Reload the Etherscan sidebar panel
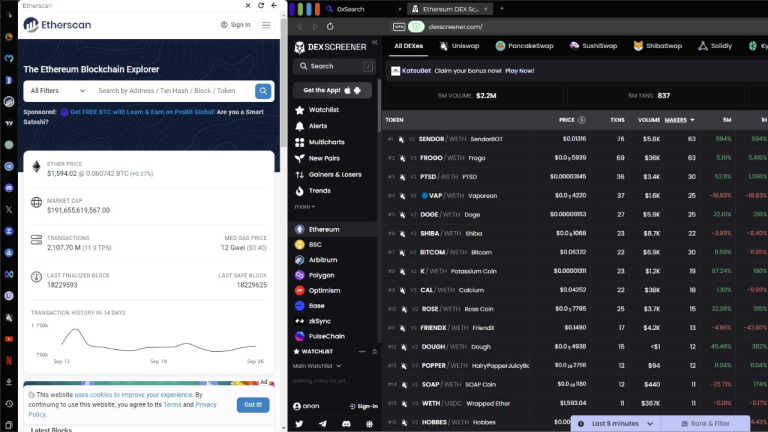This screenshot has width=768, height=432. (x=261, y=5)
